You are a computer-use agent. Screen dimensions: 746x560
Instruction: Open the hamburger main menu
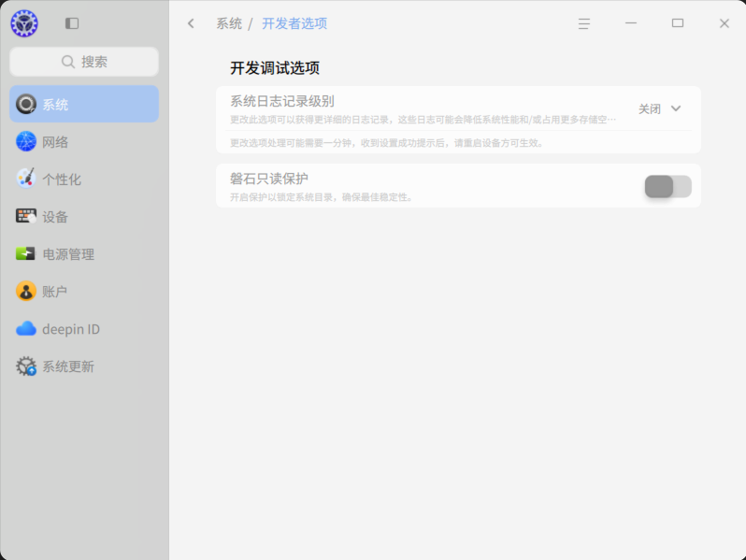(x=584, y=23)
